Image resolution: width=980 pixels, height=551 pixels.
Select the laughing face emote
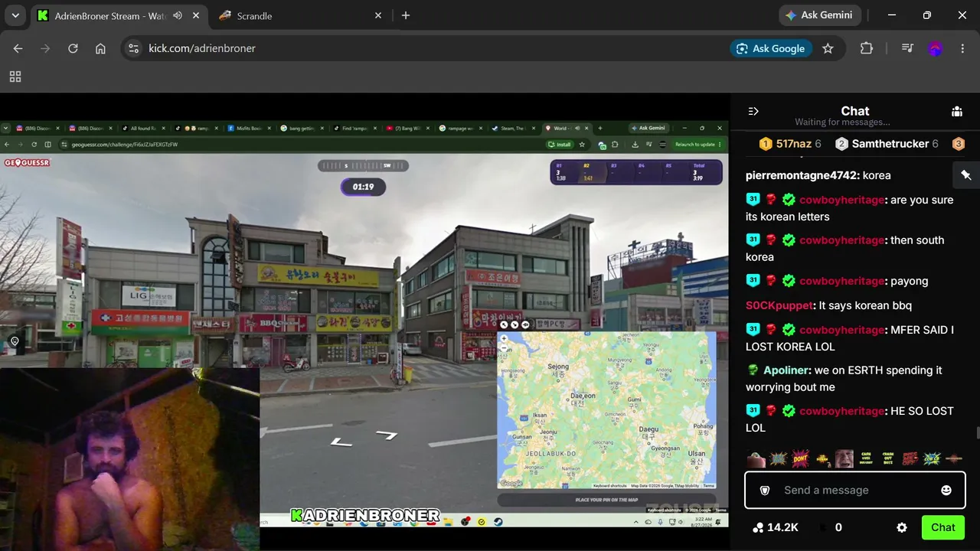844,458
